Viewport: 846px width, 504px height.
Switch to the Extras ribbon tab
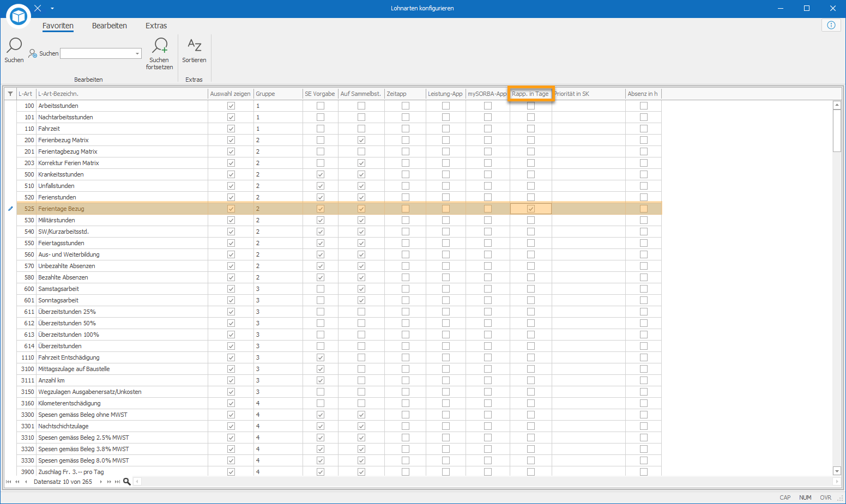click(156, 26)
